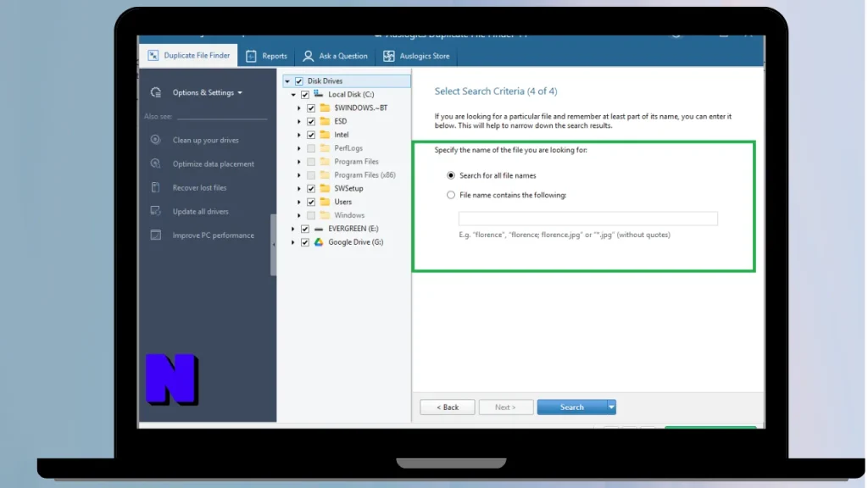Image resolution: width=868 pixels, height=488 pixels.
Task: Uncheck the $WINDOWS.~BT folder checkbox
Action: (311, 108)
